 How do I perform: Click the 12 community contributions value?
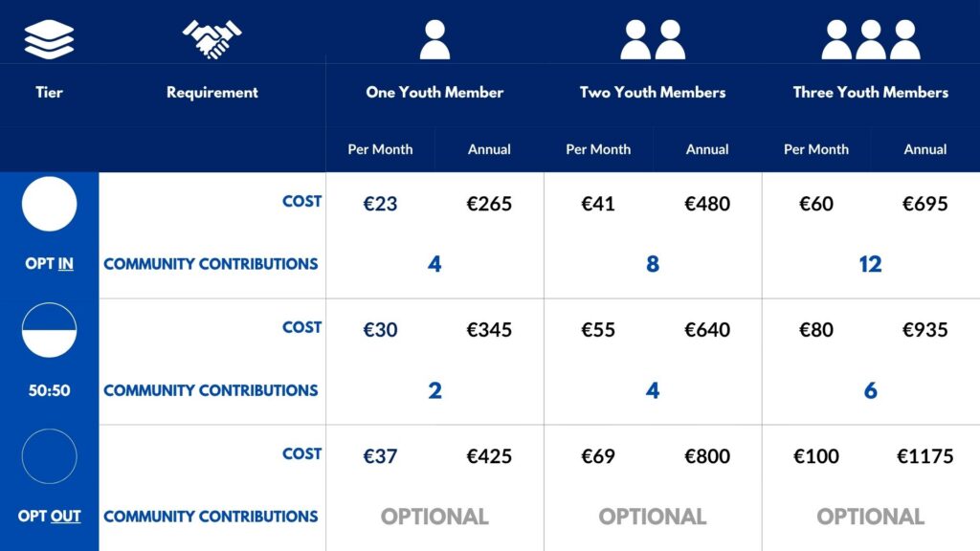click(x=870, y=264)
